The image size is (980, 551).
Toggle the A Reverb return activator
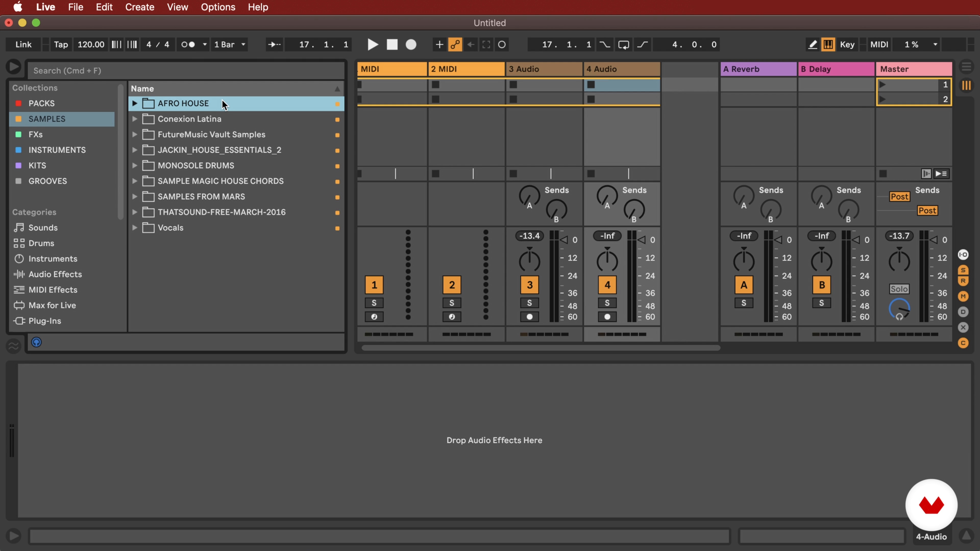click(743, 285)
